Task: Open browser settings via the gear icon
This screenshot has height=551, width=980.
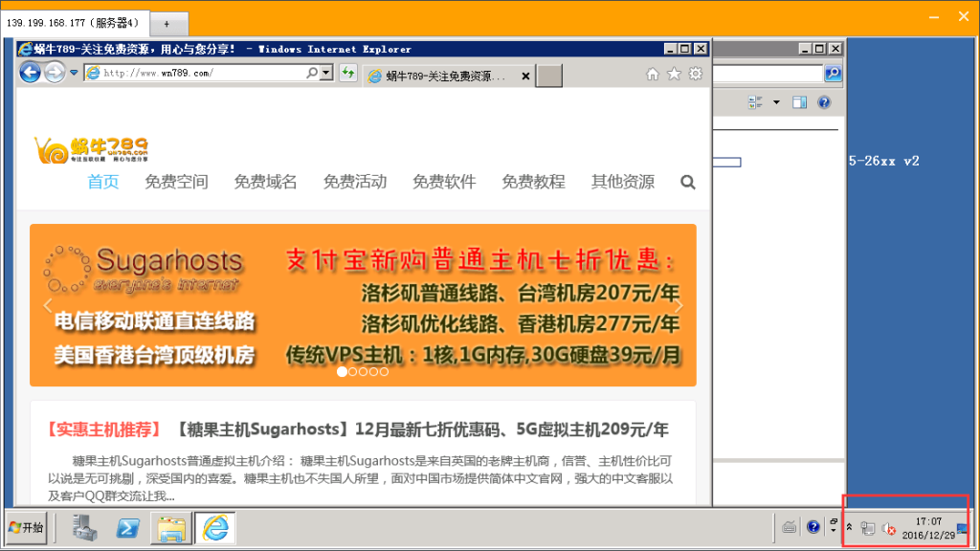Action: click(x=695, y=73)
